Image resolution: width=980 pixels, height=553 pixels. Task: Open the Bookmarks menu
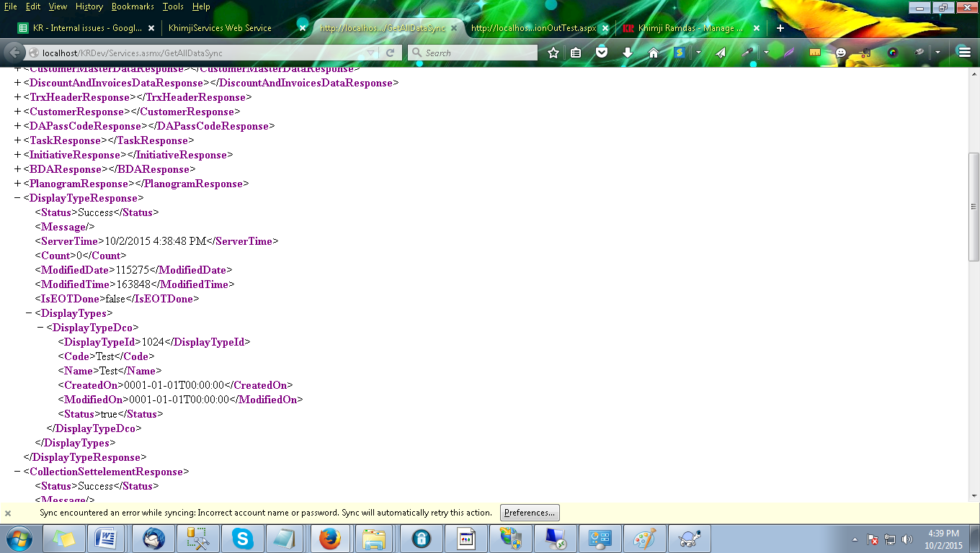[x=133, y=6]
